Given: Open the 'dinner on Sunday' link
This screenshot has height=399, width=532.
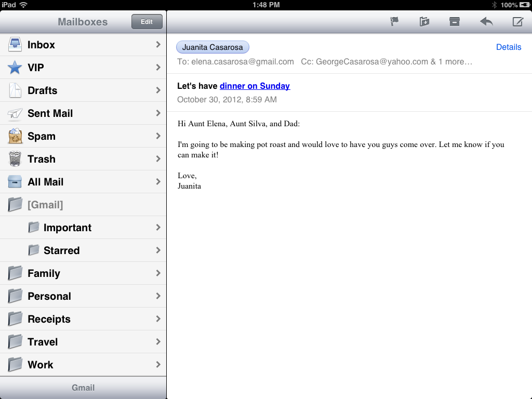Looking at the screenshot, I should [255, 86].
